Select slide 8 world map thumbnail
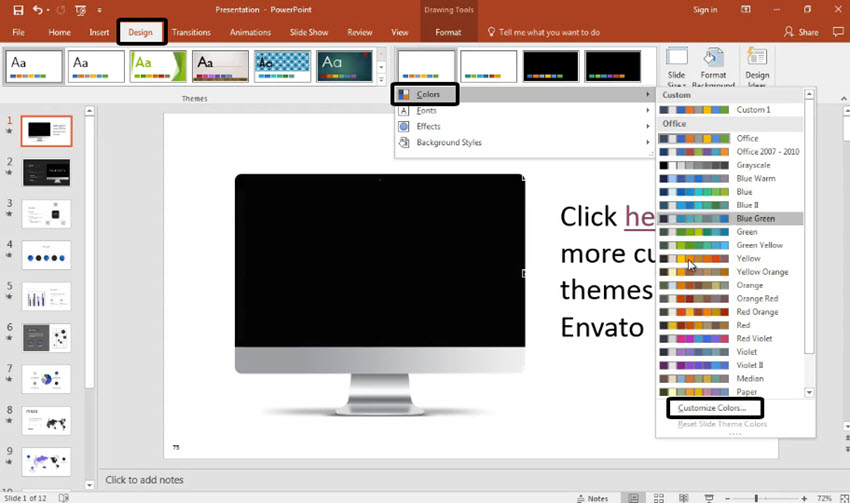Viewport: 850px width, 503px height. pos(46,421)
